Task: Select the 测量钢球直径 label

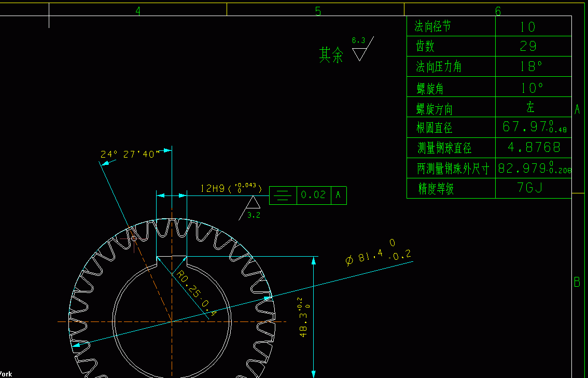Action: pos(444,148)
